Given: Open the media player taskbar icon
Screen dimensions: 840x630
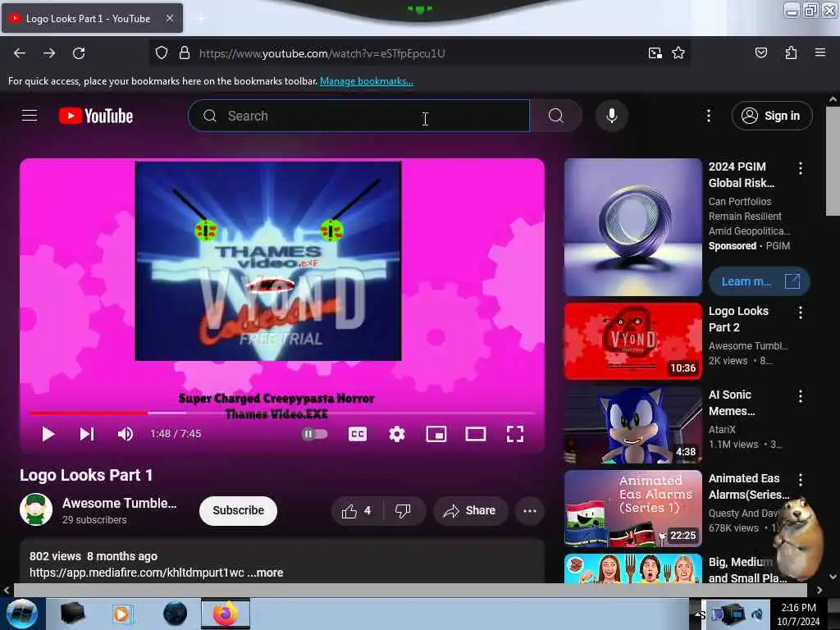Looking at the screenshot, I should [x=122, y=614].
